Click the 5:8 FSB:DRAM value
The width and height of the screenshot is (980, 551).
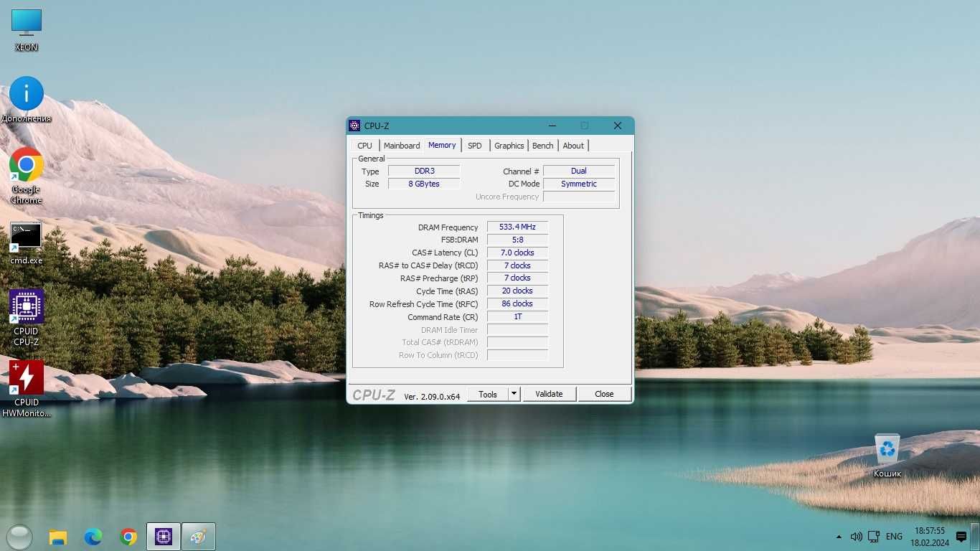pyautogui.click(x=517, y=240)
